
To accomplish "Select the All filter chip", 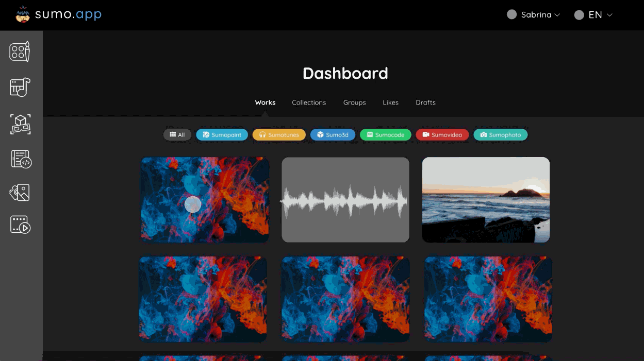I will (177, 135).
